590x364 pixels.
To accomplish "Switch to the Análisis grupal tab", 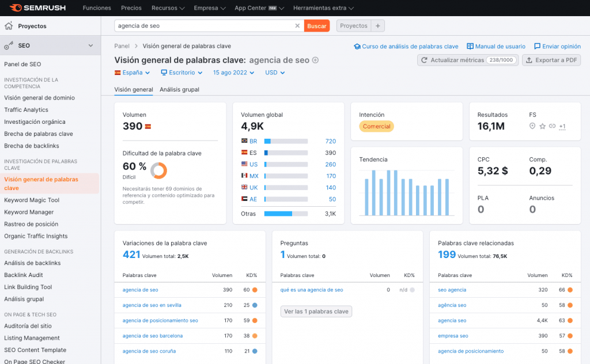I will click(x=180, y=89).
